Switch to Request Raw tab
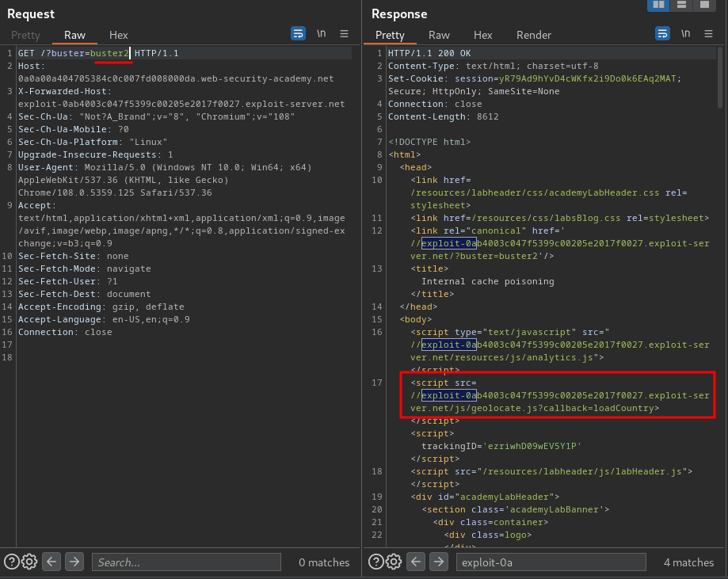Viewport: 728px width, 579px height. (74, 36)
